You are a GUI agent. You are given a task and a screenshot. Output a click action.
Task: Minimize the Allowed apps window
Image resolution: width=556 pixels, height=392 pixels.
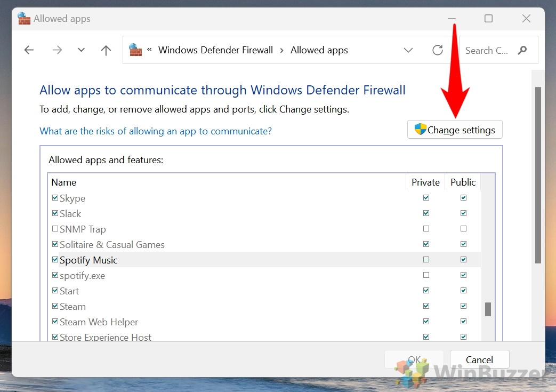pyautogui.click(x=452, y=19)
